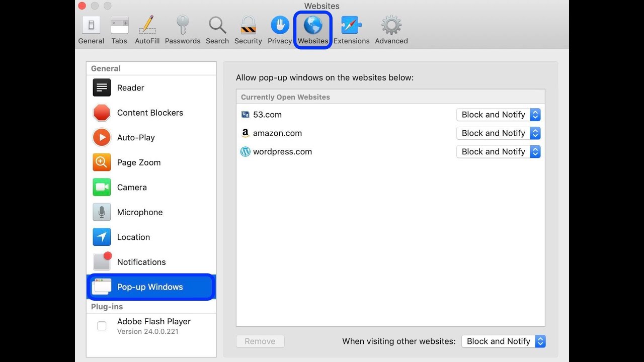Switch to the Passwords preferences pane
The image size is (644, 362).
pos(182,29)
